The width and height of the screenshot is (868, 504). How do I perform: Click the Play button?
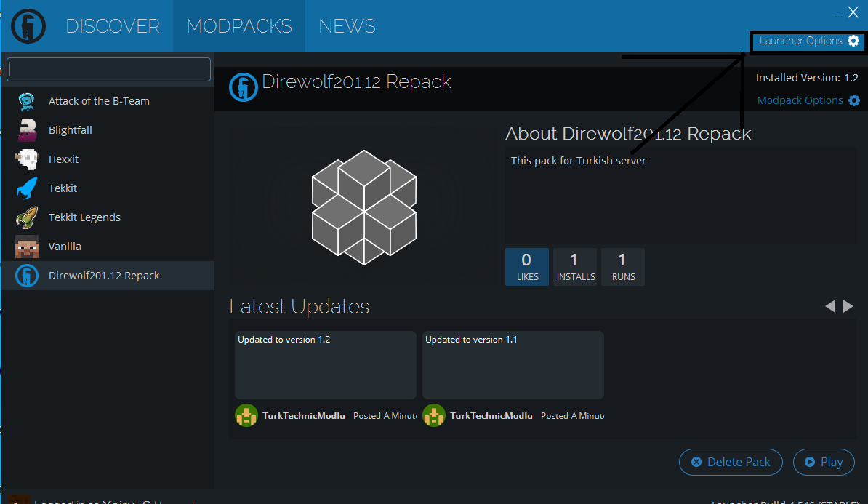click(x=824, y=462)
